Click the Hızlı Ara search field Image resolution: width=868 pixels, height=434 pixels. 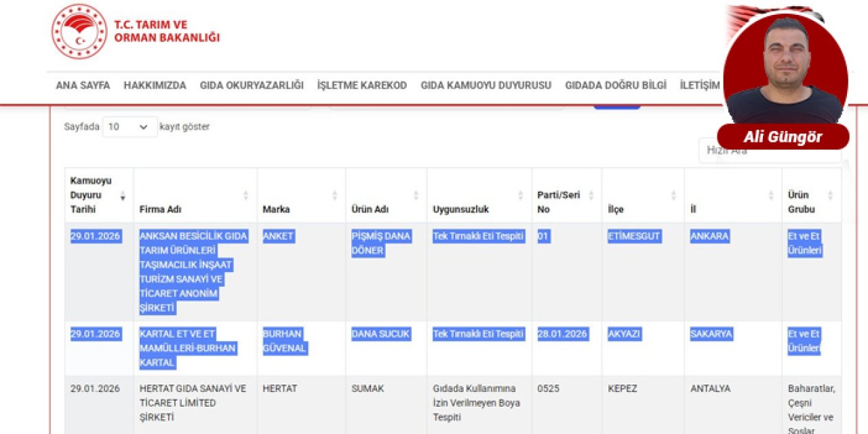coord(769,152)
